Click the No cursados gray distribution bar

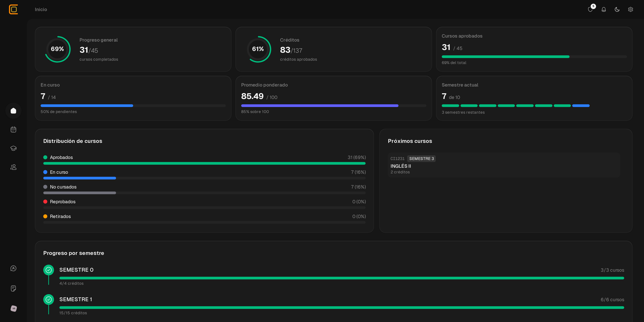204,193
